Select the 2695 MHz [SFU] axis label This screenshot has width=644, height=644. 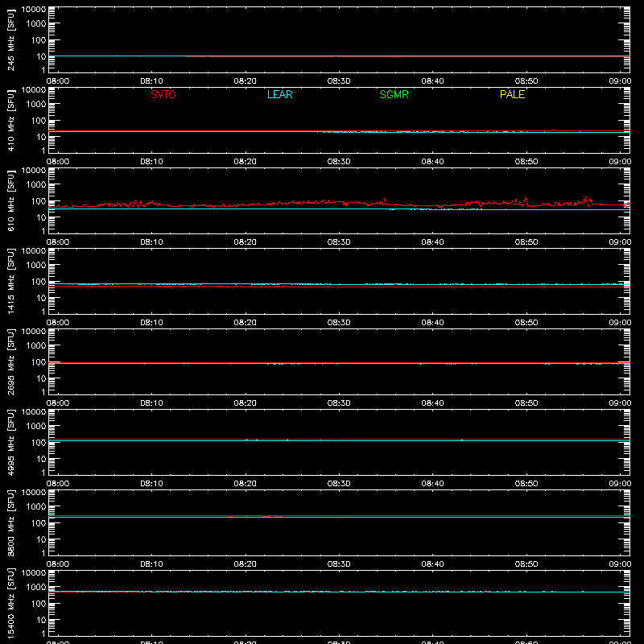(x=10, y=361)
